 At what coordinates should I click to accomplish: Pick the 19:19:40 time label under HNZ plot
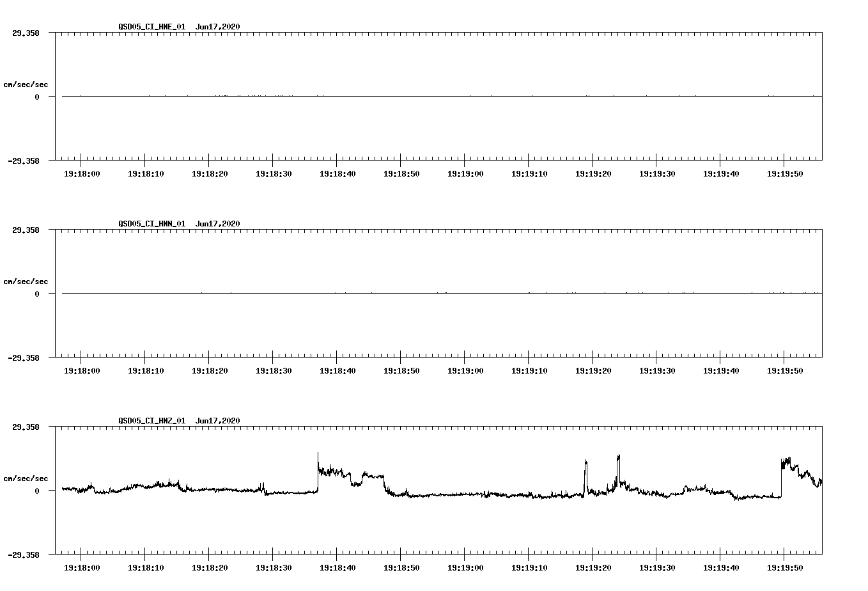pyautogui.click(x=721, y=567)
